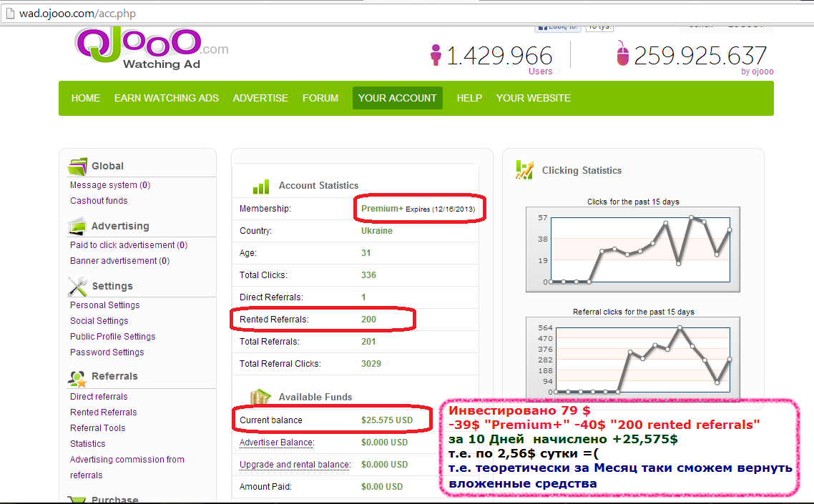Screen dimensions: 814x504
Task: Open Message system link
Action: coord(110,185)
